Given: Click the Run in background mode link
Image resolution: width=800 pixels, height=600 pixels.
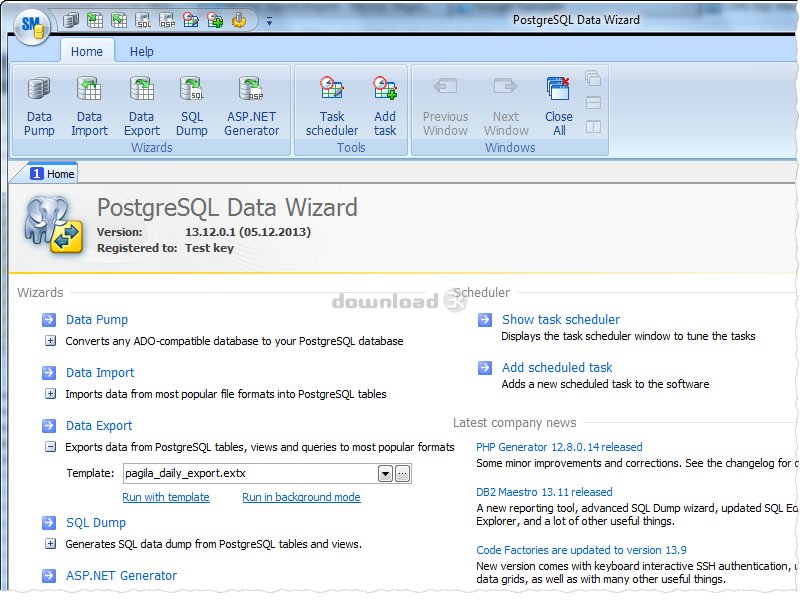Looking at the screenshot, I should 301,497.
